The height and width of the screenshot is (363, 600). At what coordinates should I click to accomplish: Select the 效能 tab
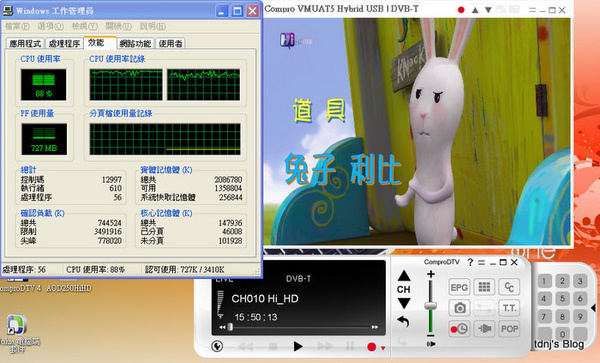99,42
